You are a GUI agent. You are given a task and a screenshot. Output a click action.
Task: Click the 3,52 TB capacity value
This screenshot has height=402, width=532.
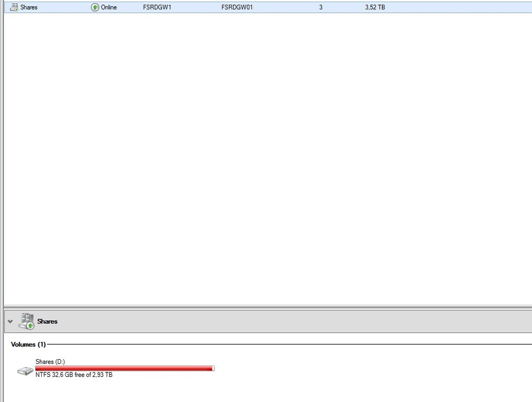(x=375, y=8)
